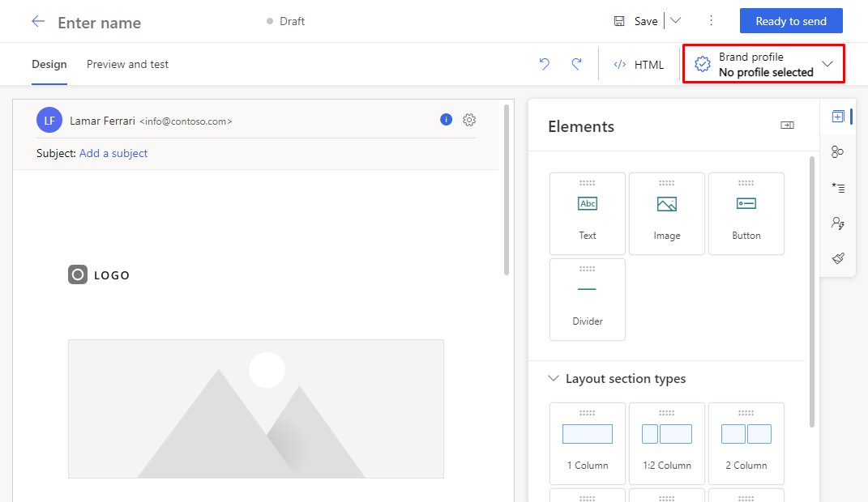Select the LOGO placeholder in canvas
The height and width of the screenshot is (502, 868).
click(x=99, y=274)
